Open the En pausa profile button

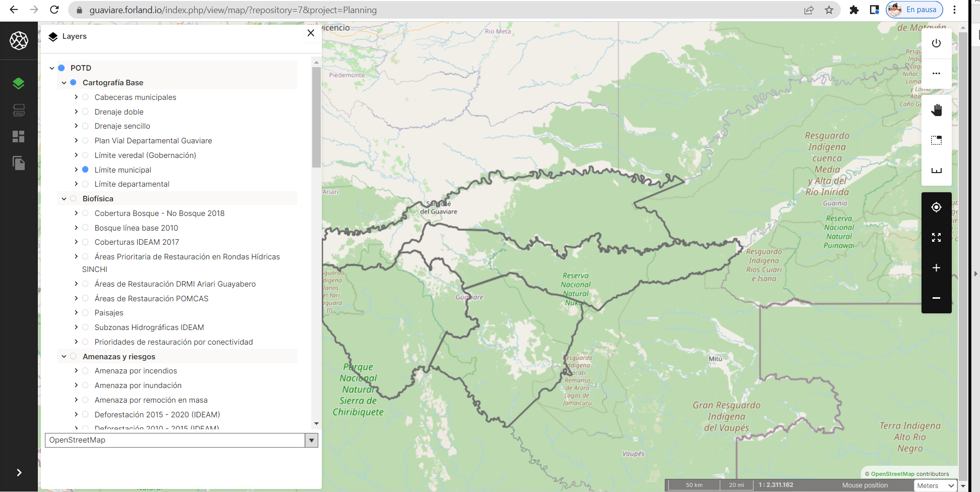914,10
